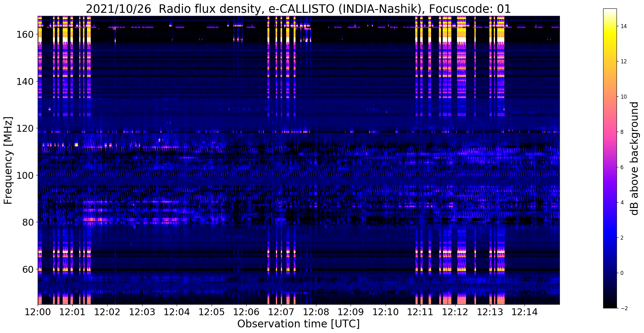
Task: Click the 12:00 time tick label
Action: pos(38,311)
